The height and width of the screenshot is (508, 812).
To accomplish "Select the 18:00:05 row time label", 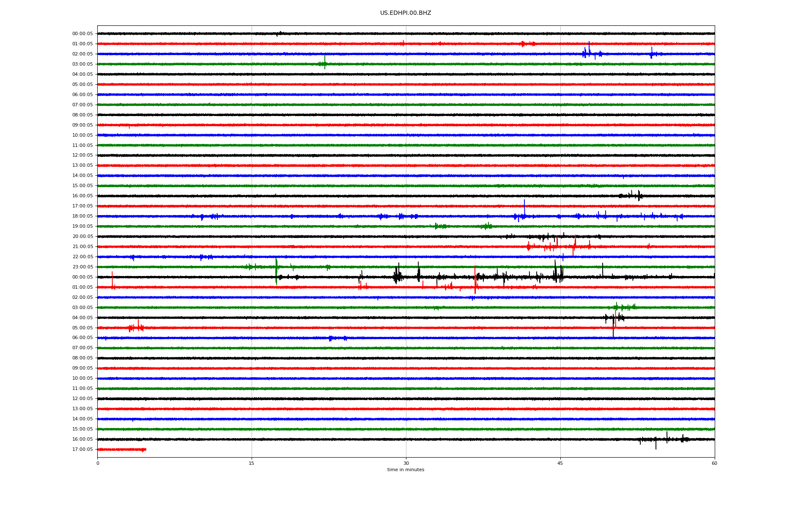I will 82,216.
